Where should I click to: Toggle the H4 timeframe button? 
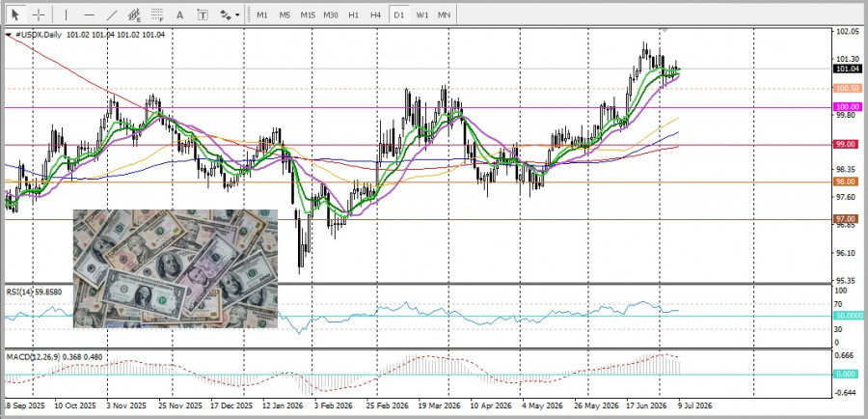pos(375,15)
